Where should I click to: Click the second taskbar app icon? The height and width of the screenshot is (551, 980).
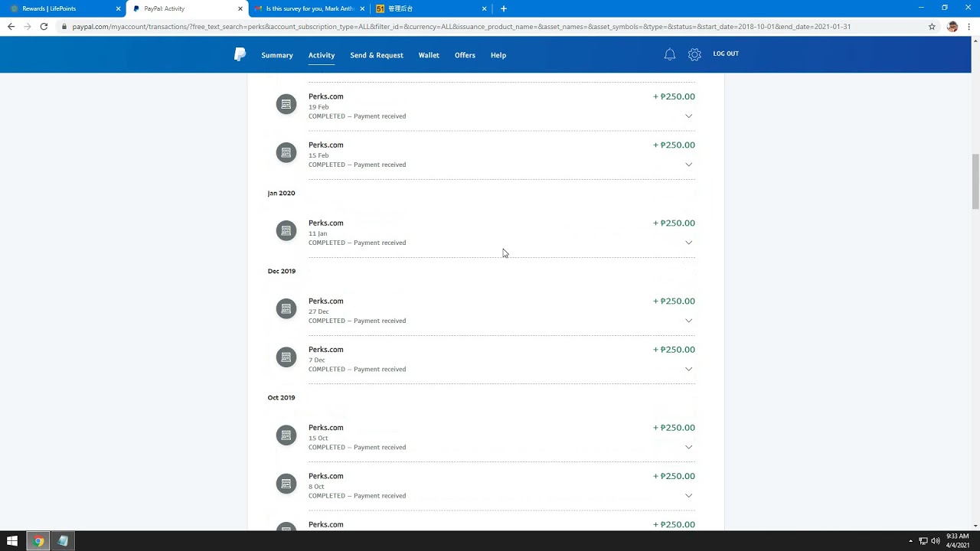63,541
